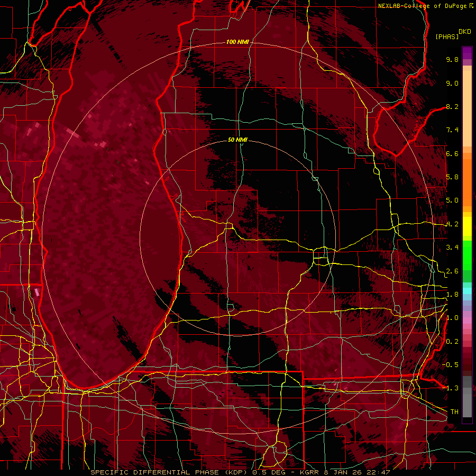
Task: Click the DKD legend label
Action: (465, 32)
